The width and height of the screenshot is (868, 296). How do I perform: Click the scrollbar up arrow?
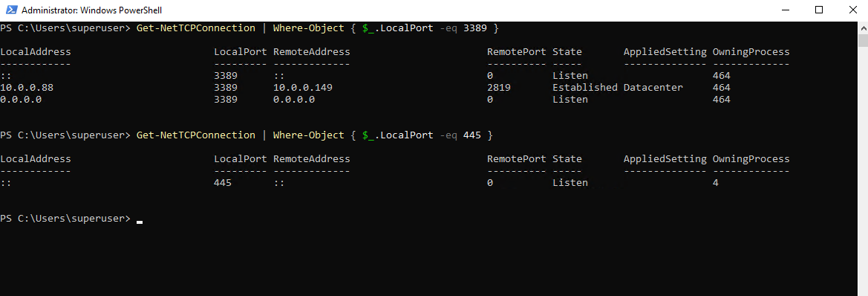coord(863,28)
